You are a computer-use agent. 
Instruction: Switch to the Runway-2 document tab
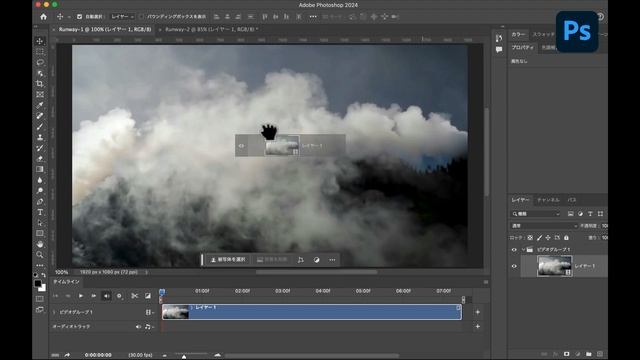(211, 29)
